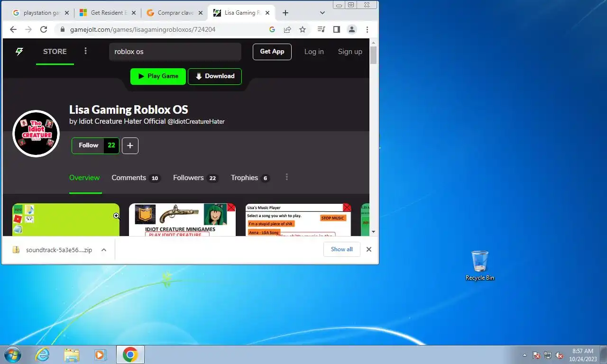The width and height of the screenshot is (607, 364).
Task: Open Windows Explorer from taskbar
Action: pyautogui.click(x=72, y=355)
